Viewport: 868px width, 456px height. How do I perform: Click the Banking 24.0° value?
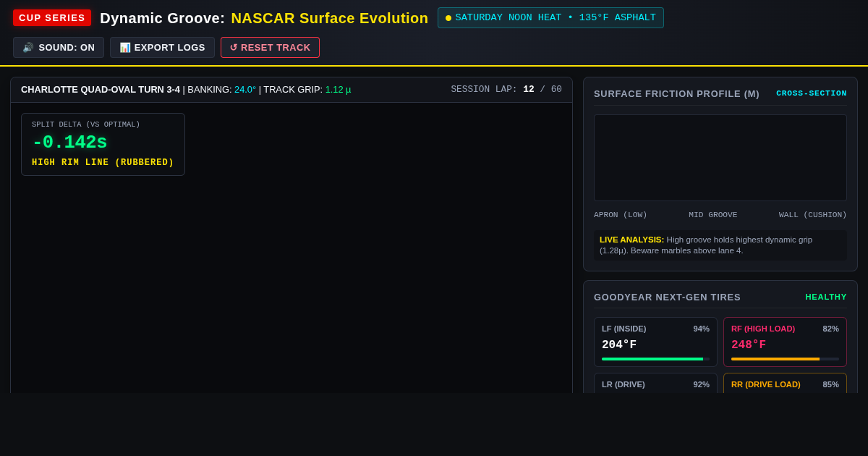(245, 90)
